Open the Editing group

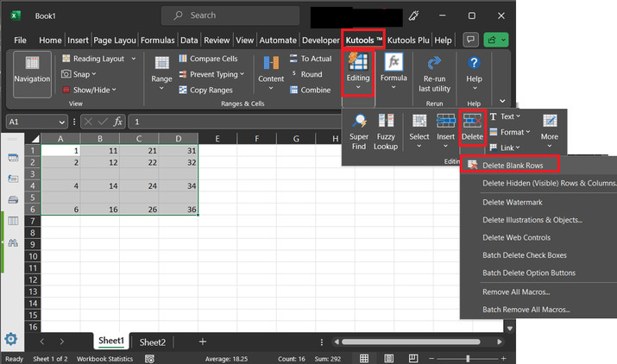tap(357, 73)
